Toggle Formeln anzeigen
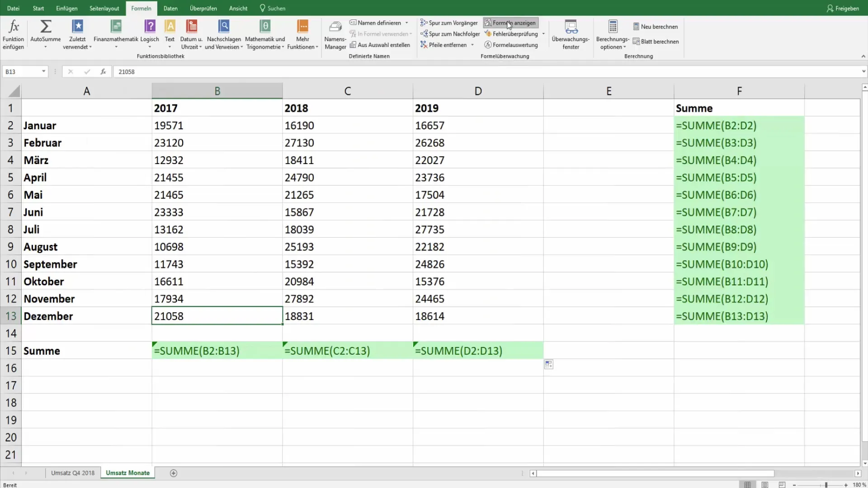 510,23
